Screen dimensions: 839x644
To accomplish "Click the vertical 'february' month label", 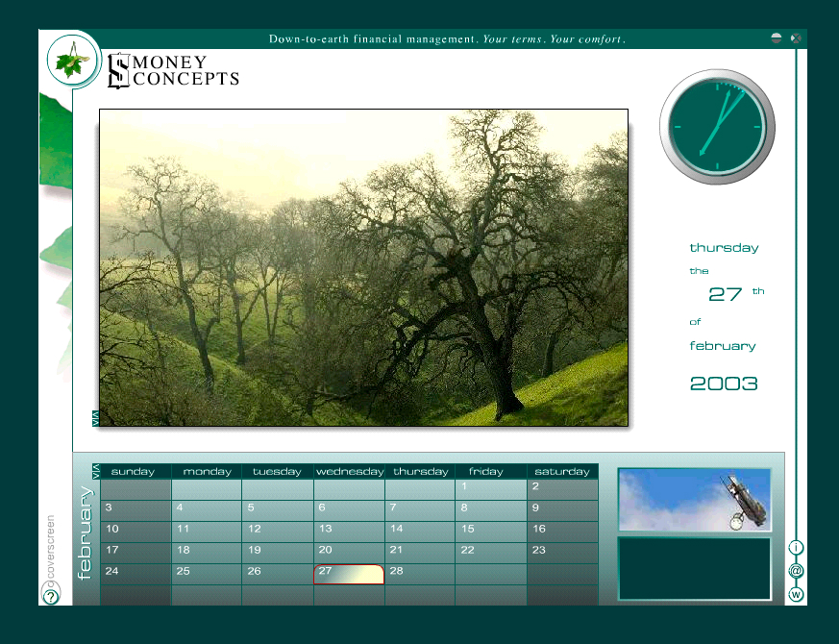I will 86,533.
